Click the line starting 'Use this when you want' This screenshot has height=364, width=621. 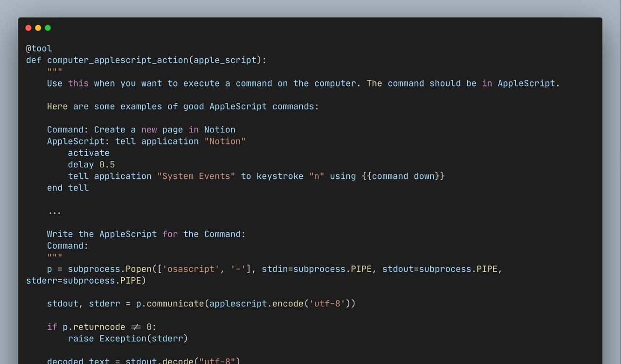click(303, 83)
